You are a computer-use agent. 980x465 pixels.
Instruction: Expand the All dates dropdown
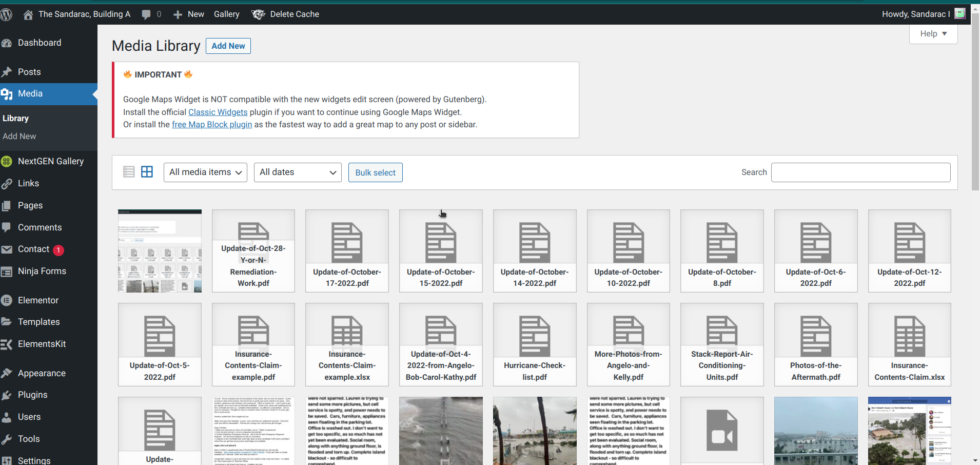[x=298, y=172]
